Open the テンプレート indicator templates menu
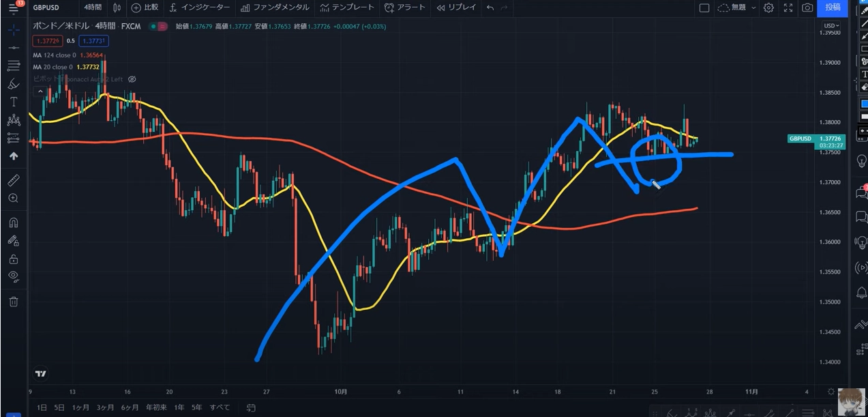Screen dimensions: 868x417 click(x=347, y=8)
